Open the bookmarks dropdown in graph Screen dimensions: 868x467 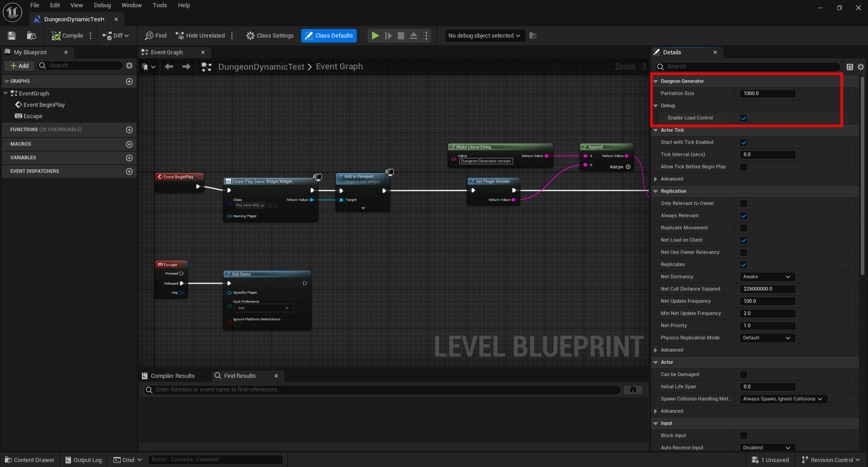tap(149, 67)
